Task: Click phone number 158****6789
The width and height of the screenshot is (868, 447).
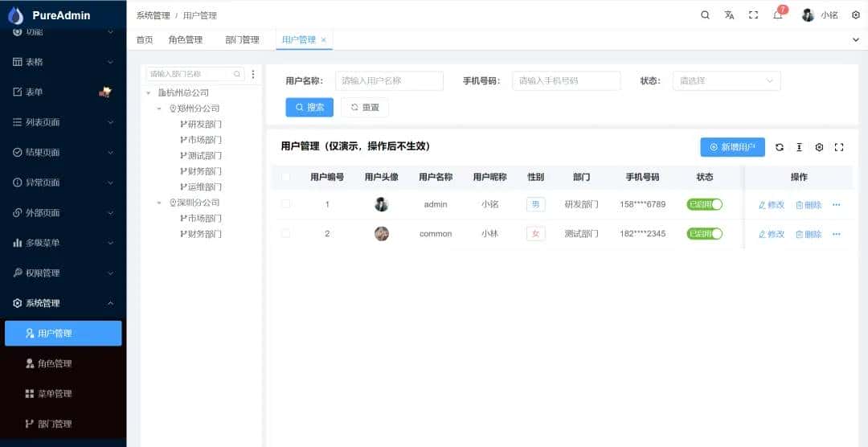Action: pos(643,204)
